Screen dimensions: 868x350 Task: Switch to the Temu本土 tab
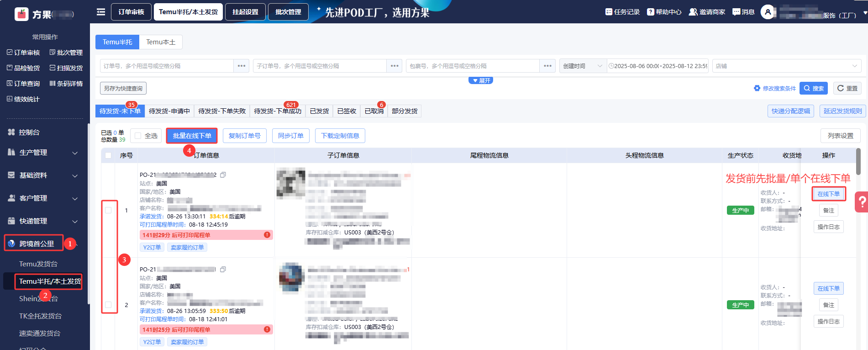pos(161,42)
